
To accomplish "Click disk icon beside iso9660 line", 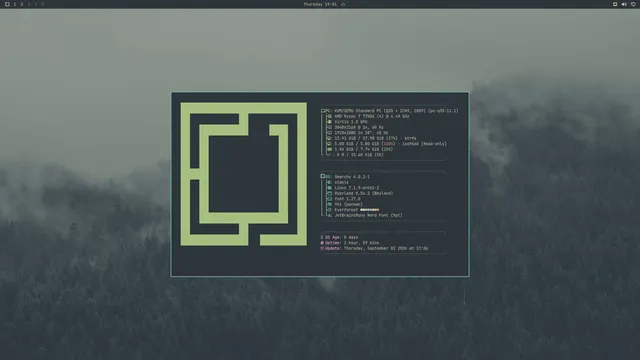I will [x=329, y=144].
